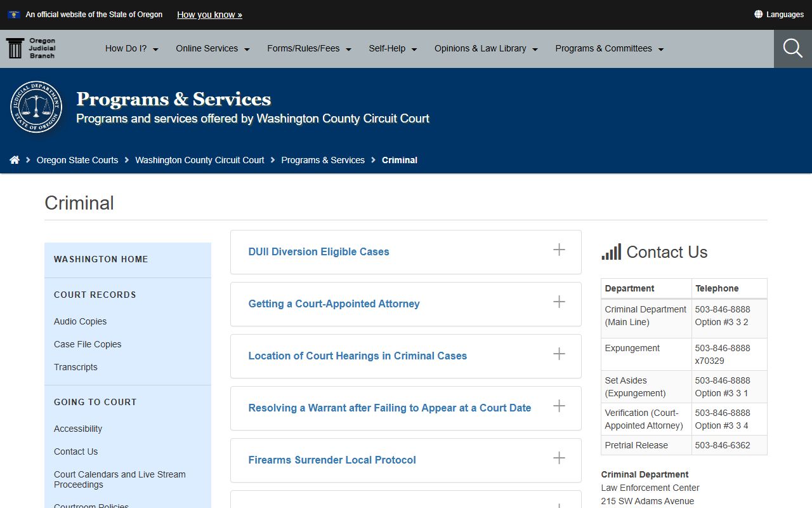Viewport: 812px width, 508px height.
Task: Click the 215 SW Adams Avenue address
Action: (648, 501)
